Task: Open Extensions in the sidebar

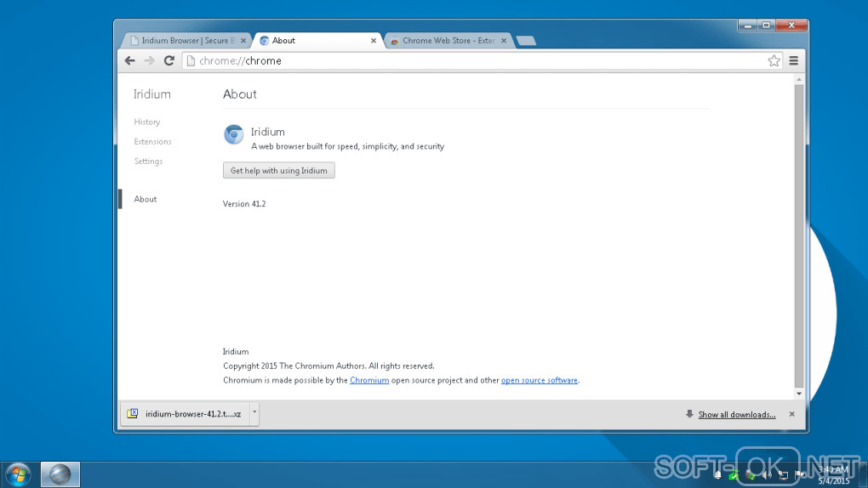Action: (x=152, y=142)
